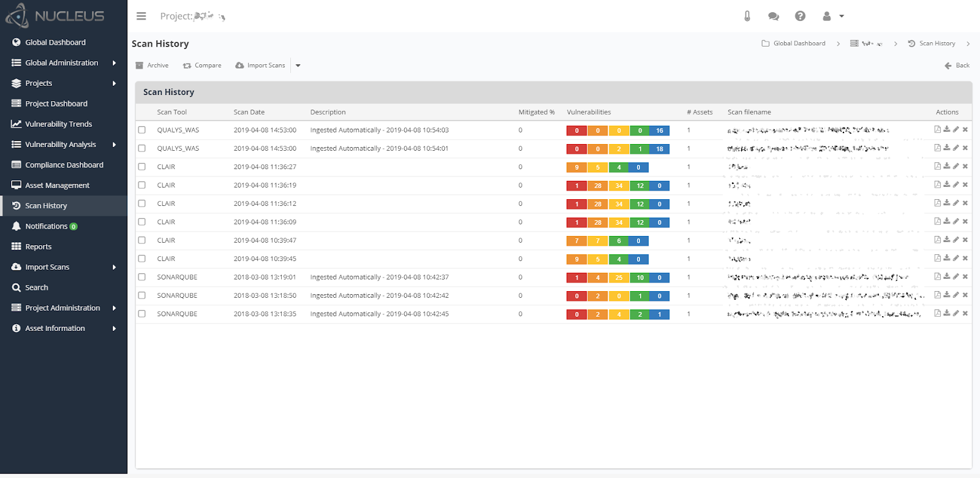Edit the 2018-03-08 13:19:01 SONARQUBE scan

coord(956,276)
